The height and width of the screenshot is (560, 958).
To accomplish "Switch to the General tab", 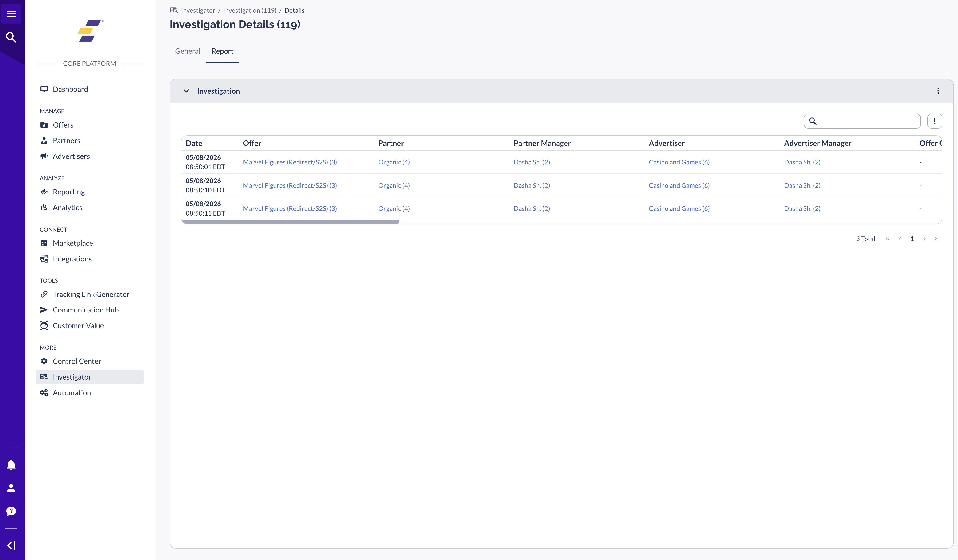I will click(188, 51).
